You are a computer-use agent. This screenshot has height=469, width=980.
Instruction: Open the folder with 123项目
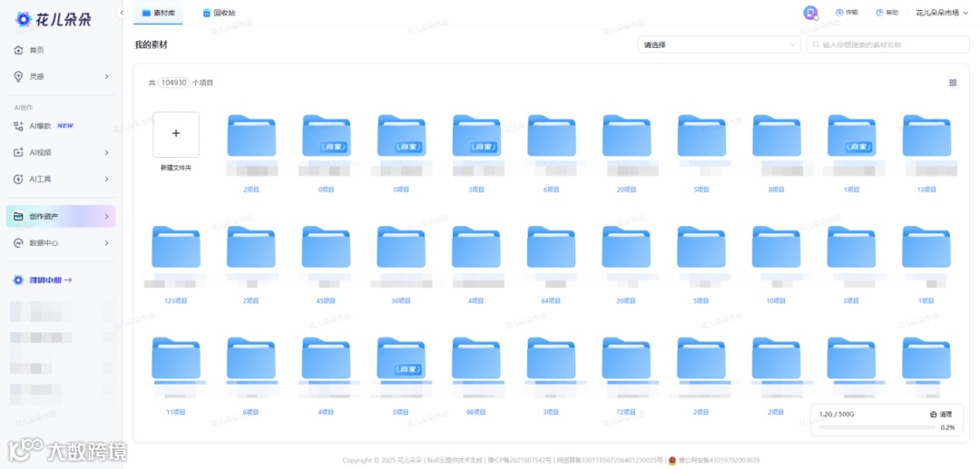tap(176, 247)
